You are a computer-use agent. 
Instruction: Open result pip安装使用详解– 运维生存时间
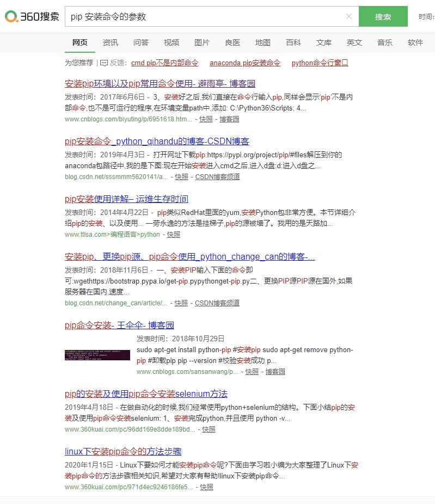pos(126,199)
